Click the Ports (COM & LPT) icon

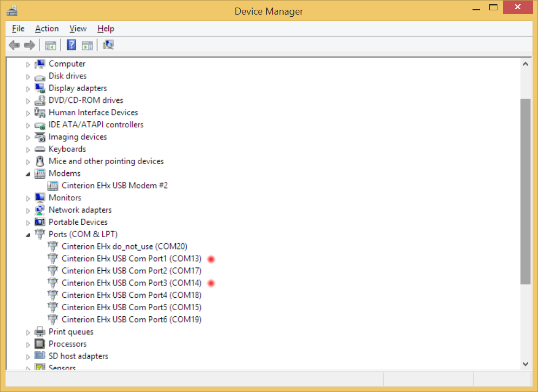tap(40, 234)
